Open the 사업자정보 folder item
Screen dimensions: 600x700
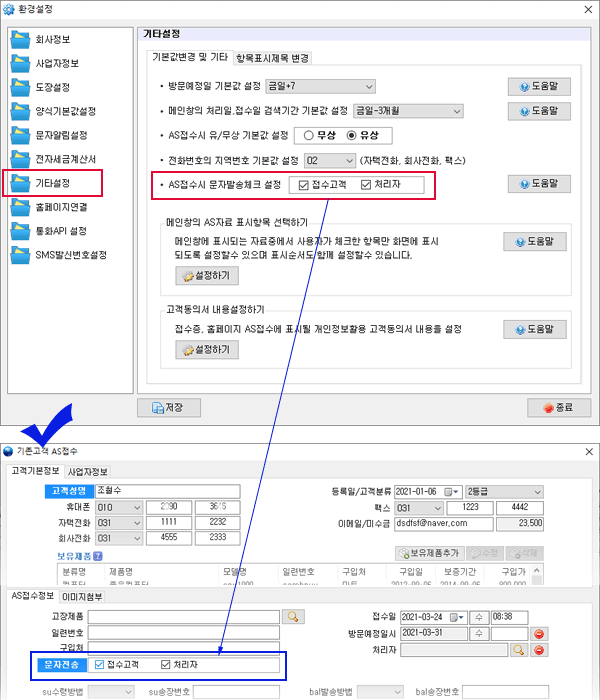point(45,63)
